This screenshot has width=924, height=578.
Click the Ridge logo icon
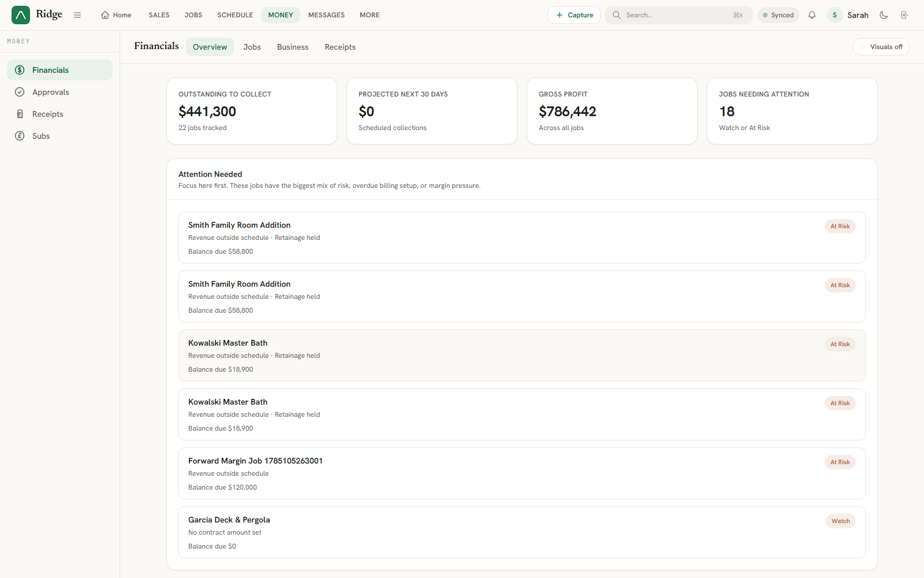click(21, 15)
